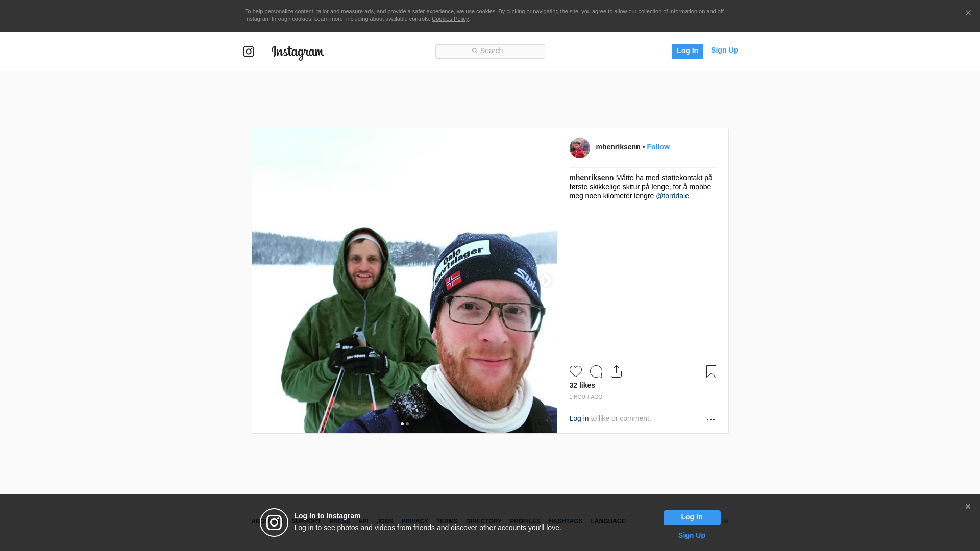Open the Sign Up link in header
This screenshot has height=551, width=980.
[x=724, y=50]
